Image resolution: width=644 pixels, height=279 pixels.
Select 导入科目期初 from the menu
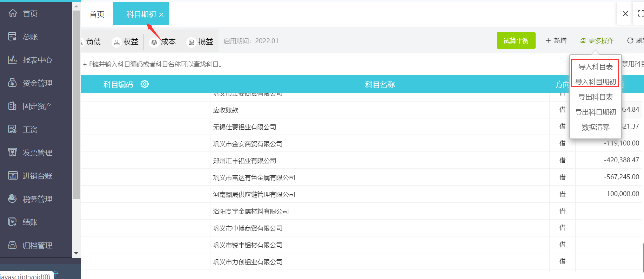pos(595,82)
